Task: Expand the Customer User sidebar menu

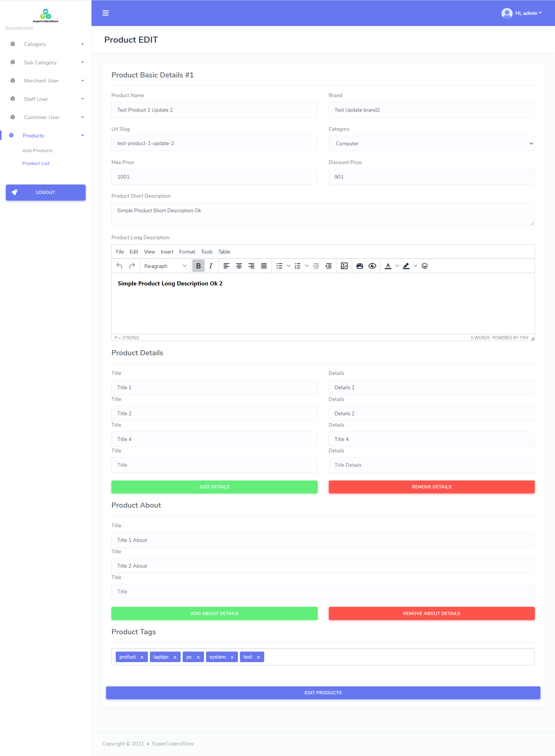Action: [46, 117]
